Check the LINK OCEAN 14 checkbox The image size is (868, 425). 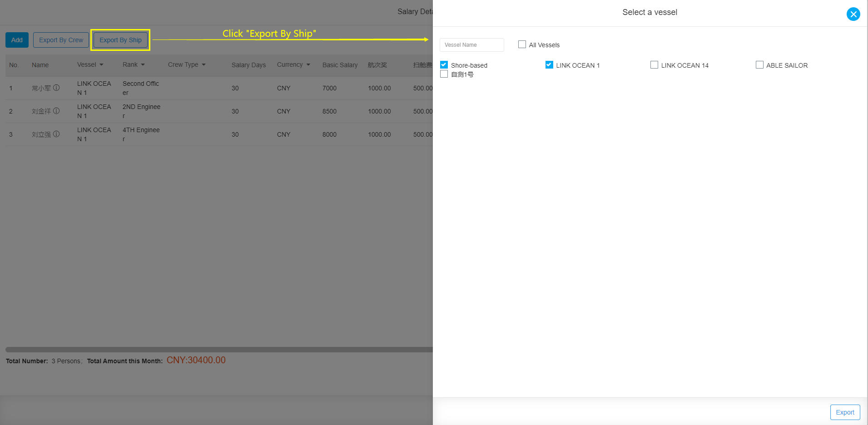coord(654,65)
